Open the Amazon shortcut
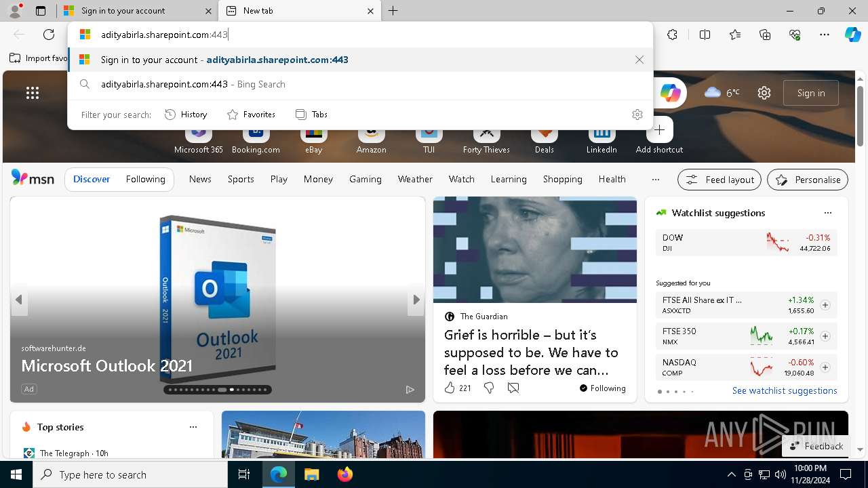 (x=371, y=140)
